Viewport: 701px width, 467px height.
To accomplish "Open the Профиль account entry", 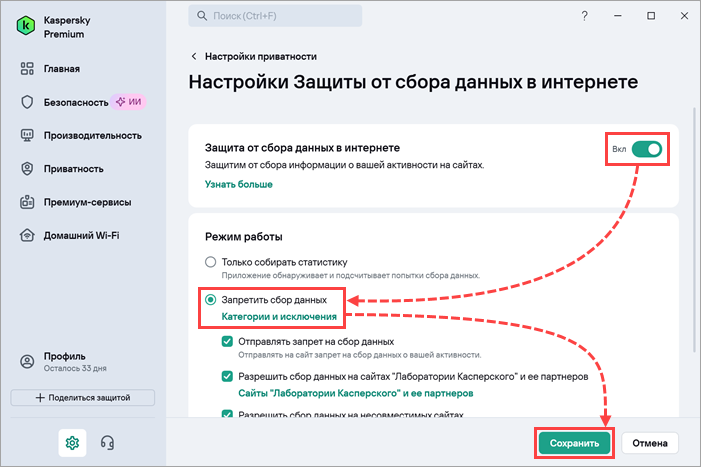I will 64,356.
